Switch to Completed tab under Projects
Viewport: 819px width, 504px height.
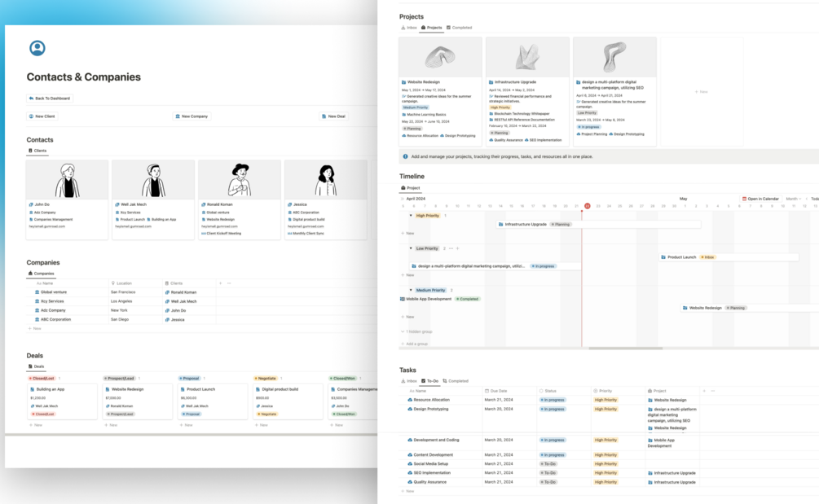click(459, 28)
